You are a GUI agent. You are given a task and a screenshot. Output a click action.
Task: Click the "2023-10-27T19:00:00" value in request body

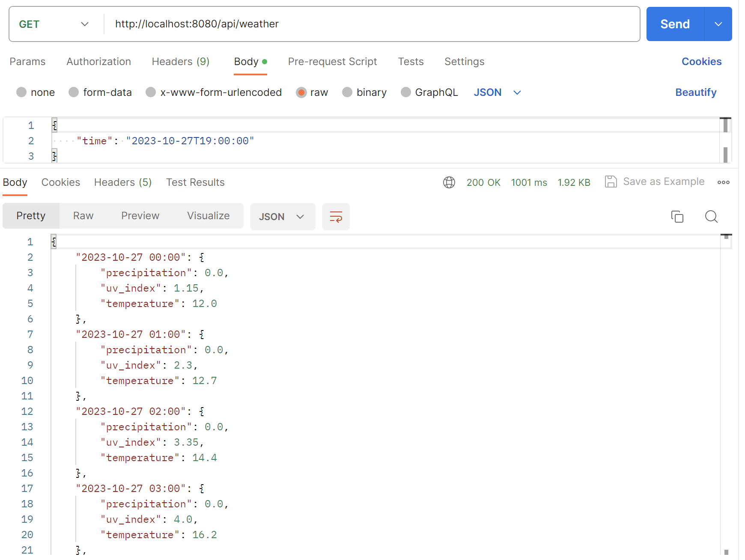pos(190,141)
